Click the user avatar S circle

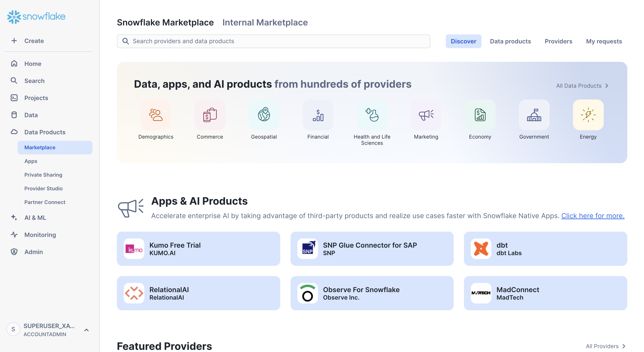[13, 329]
